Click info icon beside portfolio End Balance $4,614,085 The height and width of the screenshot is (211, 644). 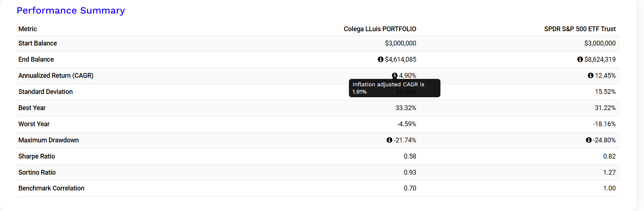(x=381, y=59)
